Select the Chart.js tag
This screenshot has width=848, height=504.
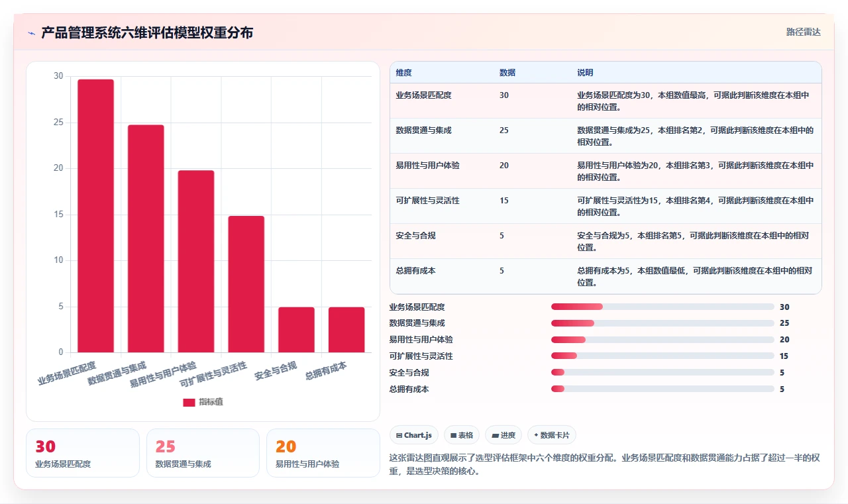414,435
